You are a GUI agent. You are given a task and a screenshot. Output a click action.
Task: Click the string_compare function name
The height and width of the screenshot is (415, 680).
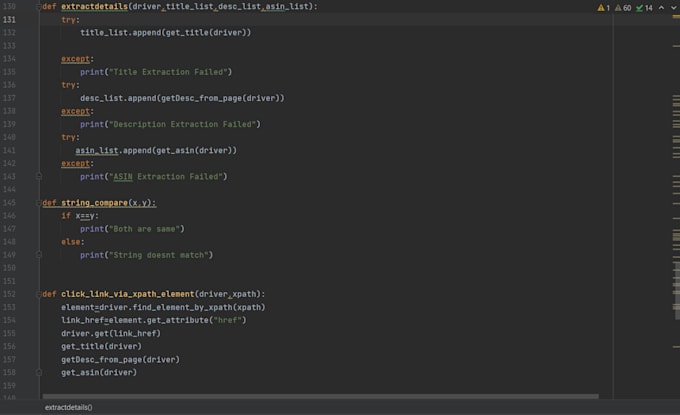click(x=95, y=203)
